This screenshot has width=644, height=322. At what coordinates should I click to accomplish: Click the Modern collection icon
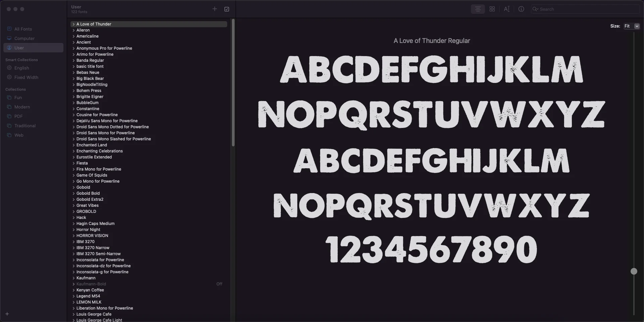[9, 107]
